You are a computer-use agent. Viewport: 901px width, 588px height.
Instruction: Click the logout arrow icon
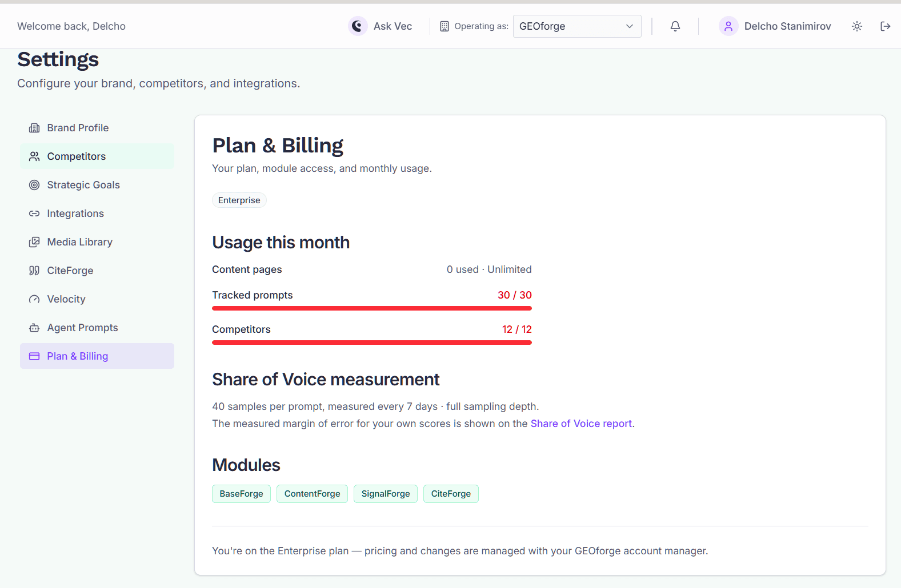pyautogui.click(x=886, y=26)
